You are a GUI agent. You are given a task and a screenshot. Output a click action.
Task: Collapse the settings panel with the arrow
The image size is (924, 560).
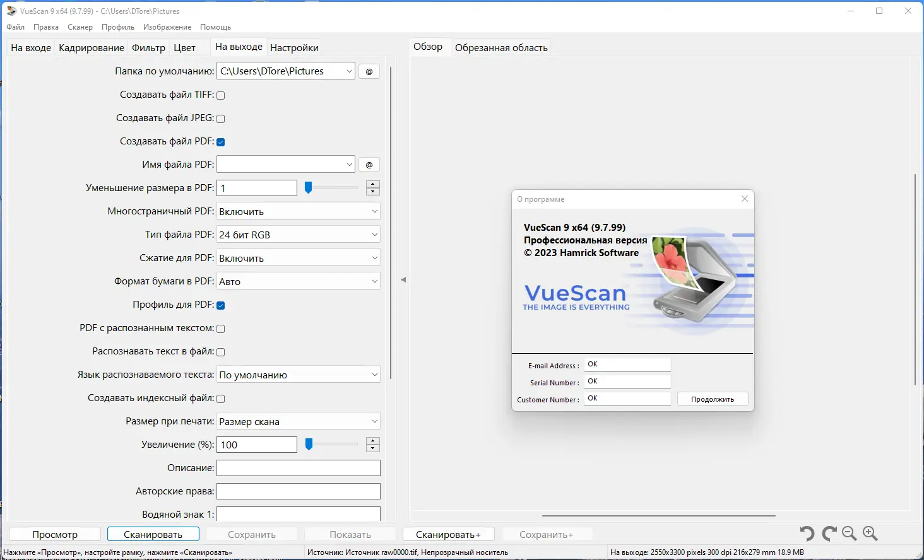pyautogui.click(x=403, y=279)
